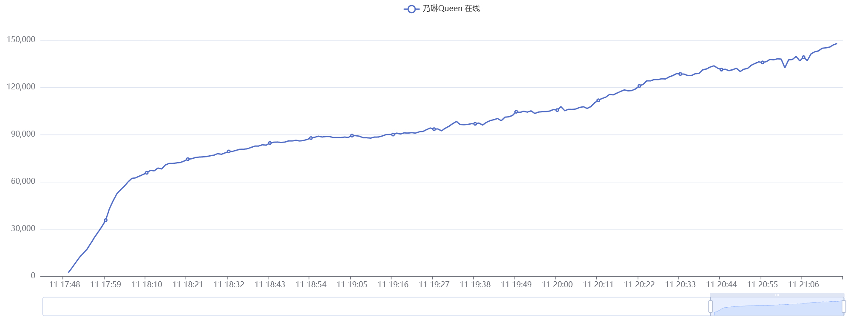
Task: Click the data point marker above 21:06
Action: pos(803,57)
